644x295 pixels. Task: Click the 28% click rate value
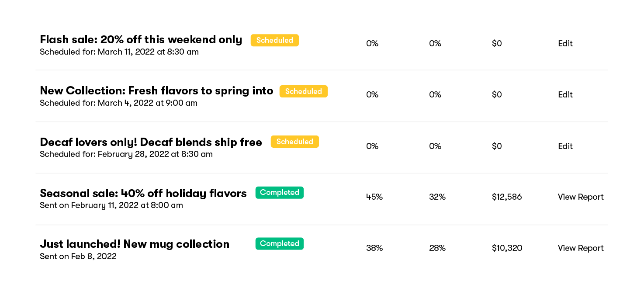[437, 248]
